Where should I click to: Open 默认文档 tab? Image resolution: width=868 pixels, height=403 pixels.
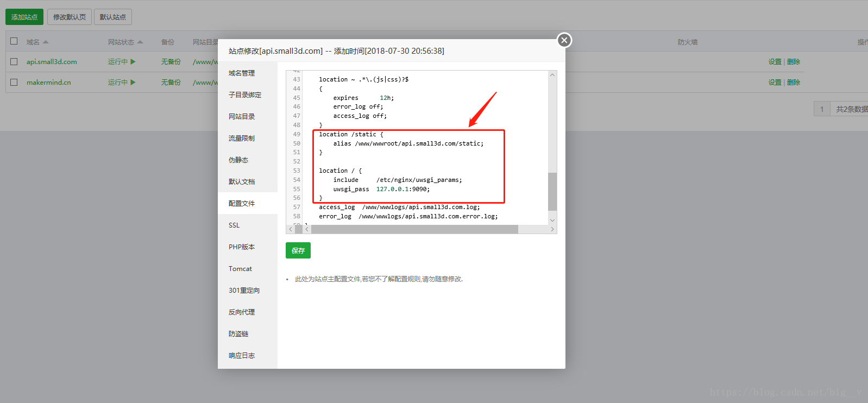(x=248, y=181)
